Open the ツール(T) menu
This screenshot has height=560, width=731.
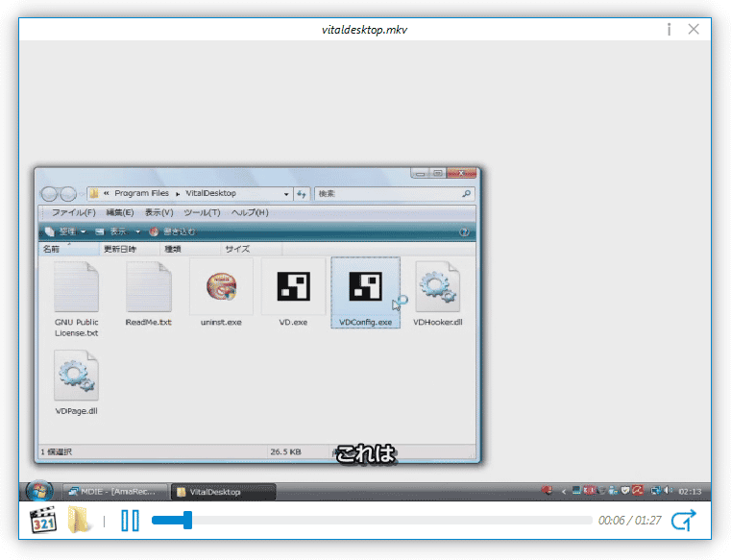click(202, 212)
